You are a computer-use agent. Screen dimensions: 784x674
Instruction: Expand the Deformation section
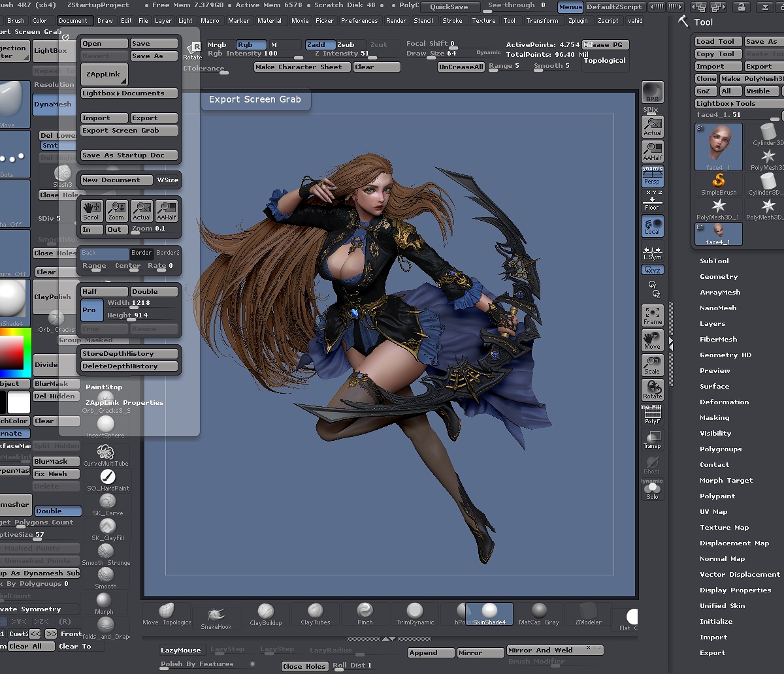click(x=725, y=402)
